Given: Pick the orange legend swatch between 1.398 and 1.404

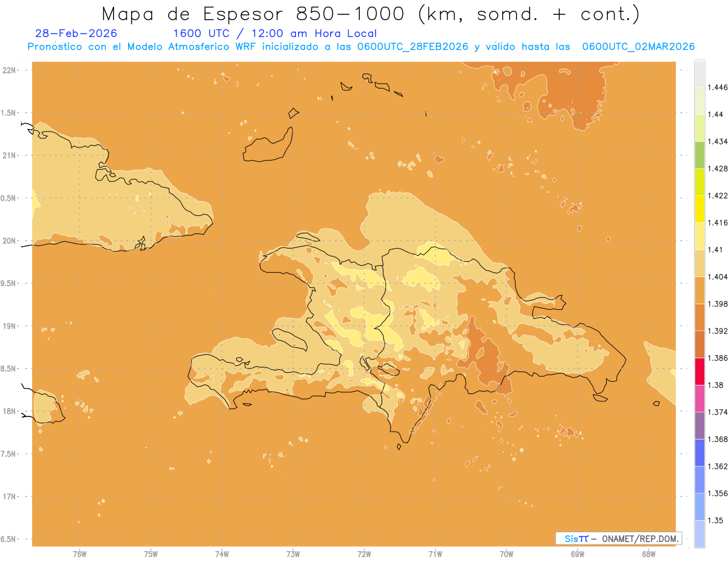Looking at the screenshot, I should pyautogui.click(x=699, y=290).
